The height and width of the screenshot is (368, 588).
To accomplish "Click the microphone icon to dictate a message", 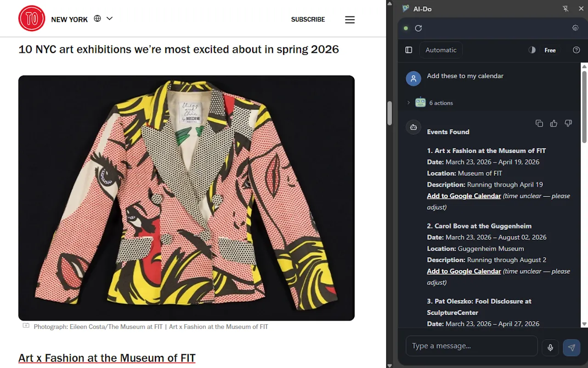I will (x=550, y=347).
